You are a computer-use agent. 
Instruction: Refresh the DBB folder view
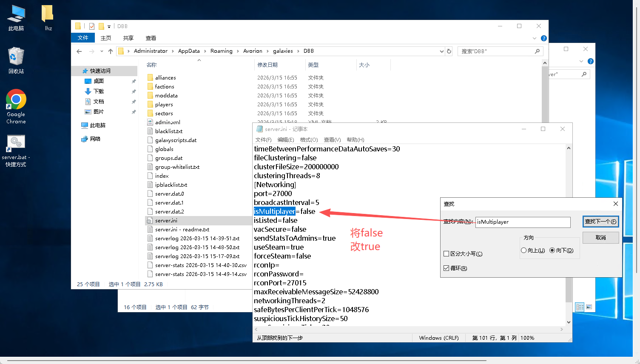click(449, 51)
